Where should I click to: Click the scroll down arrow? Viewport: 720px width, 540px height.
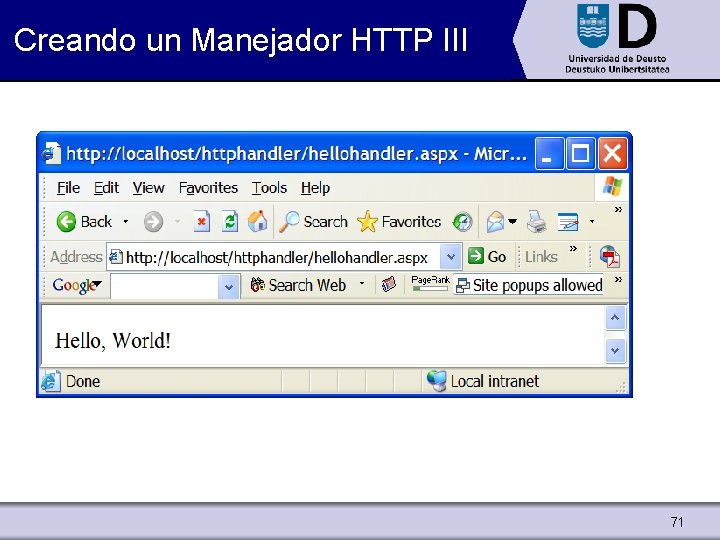pyautogui.click(x=615, y=351)
